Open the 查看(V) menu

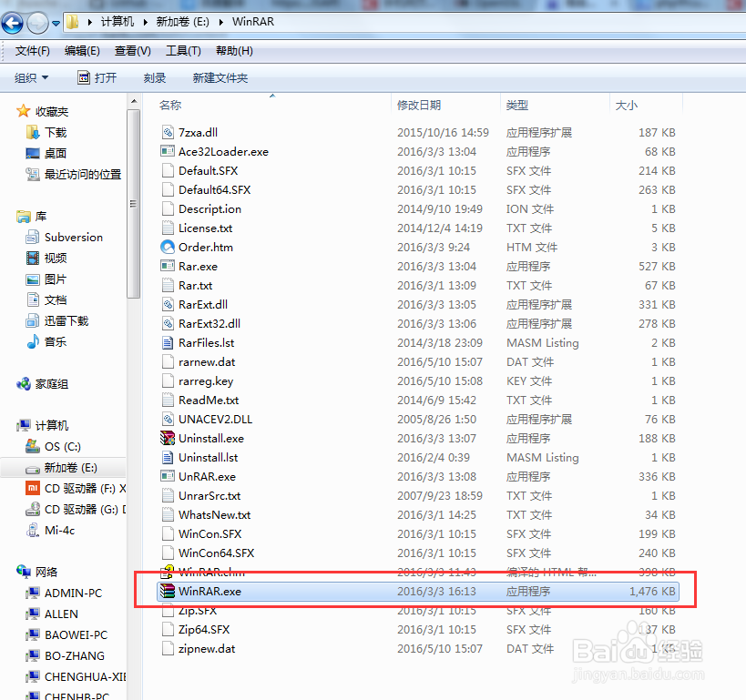(x=133, y=51)
